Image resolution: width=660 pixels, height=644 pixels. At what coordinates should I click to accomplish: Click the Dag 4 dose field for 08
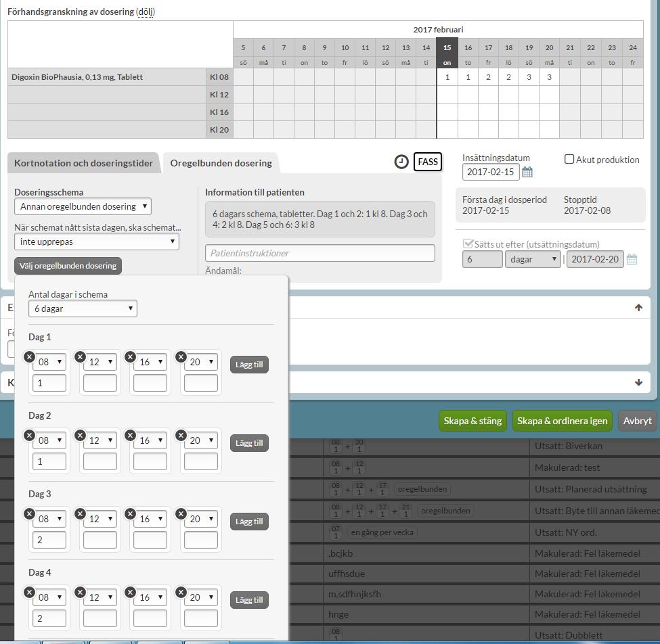pyautogui.click(x=49, y=618)
